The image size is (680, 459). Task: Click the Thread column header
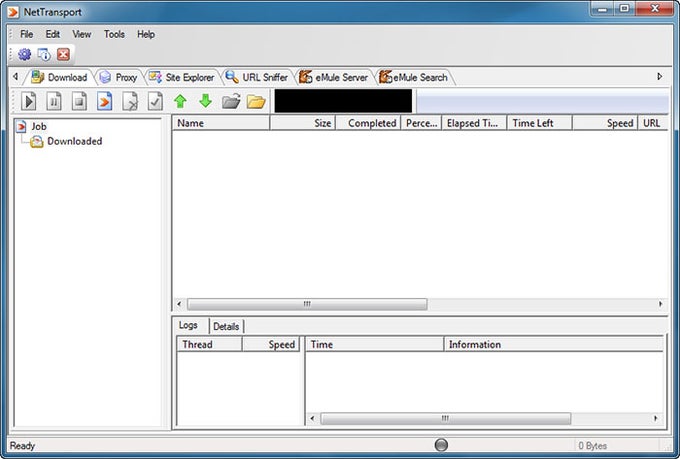pos(209,344)
